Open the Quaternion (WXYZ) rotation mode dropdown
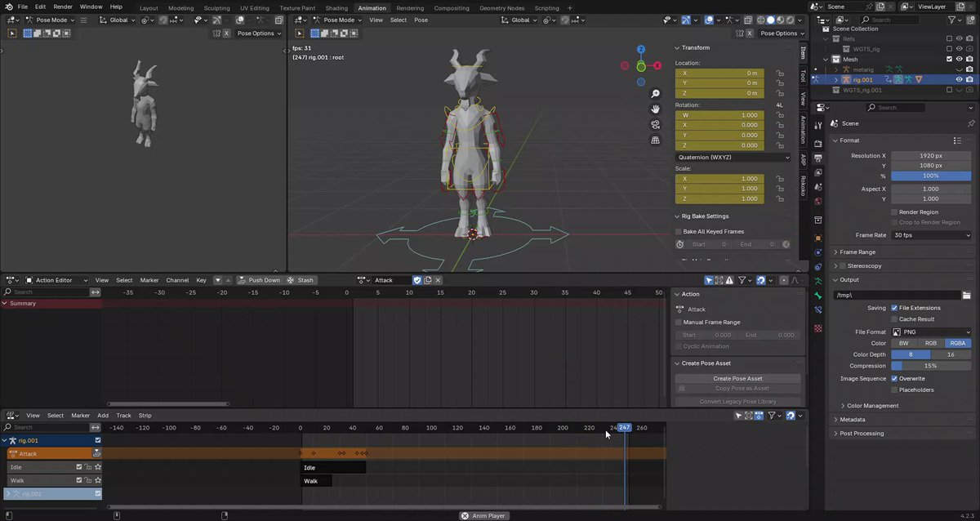 [x=733, y=157]
